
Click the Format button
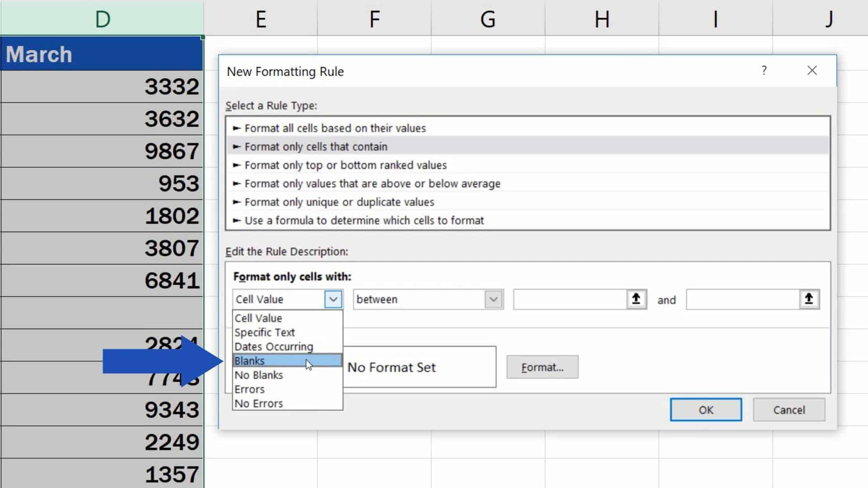(542, 367)
